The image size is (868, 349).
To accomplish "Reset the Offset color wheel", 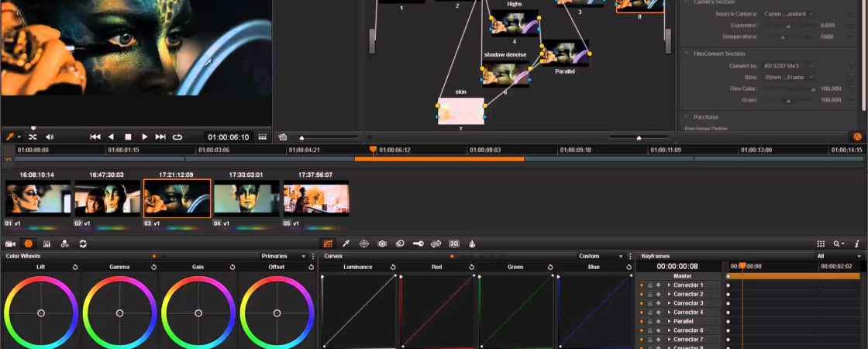I will pos(311,267).
